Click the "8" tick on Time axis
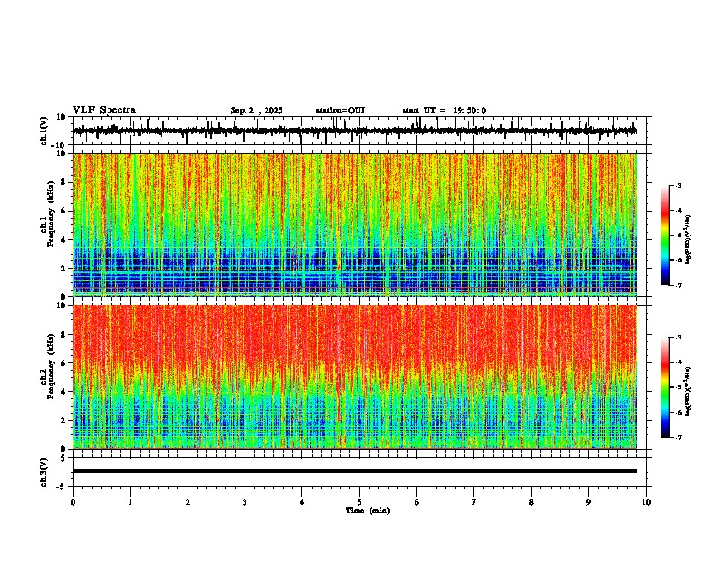Viewport: 728px width, 563px height. 531,502
